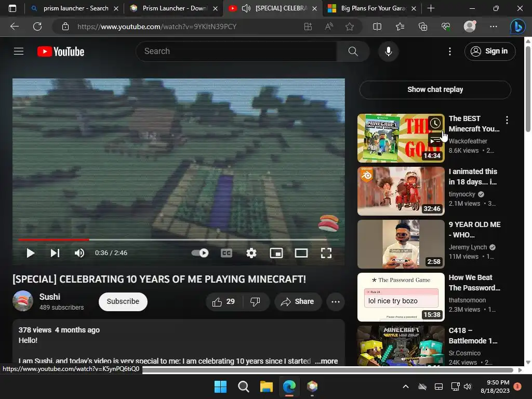Image resolution: width=532 pixels, height=399 pixels.
Task: Open Edge settings and more menu
Action: click(494, 26)
